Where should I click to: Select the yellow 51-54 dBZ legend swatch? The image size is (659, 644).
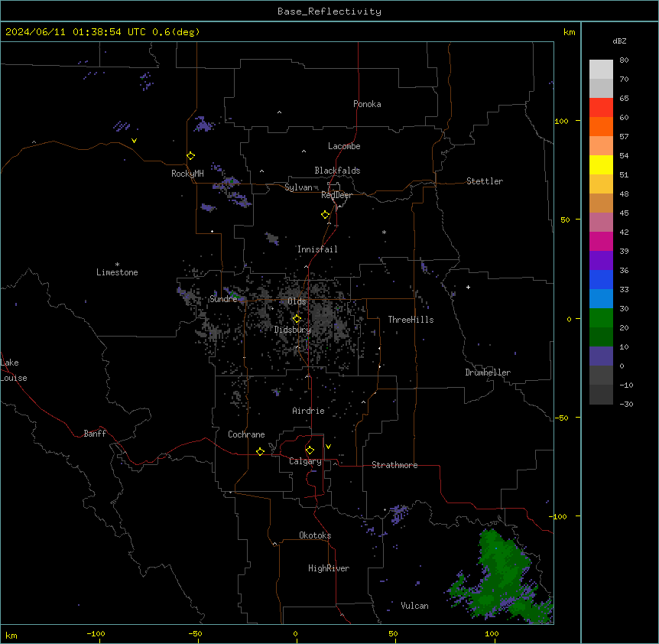point(601,164)
